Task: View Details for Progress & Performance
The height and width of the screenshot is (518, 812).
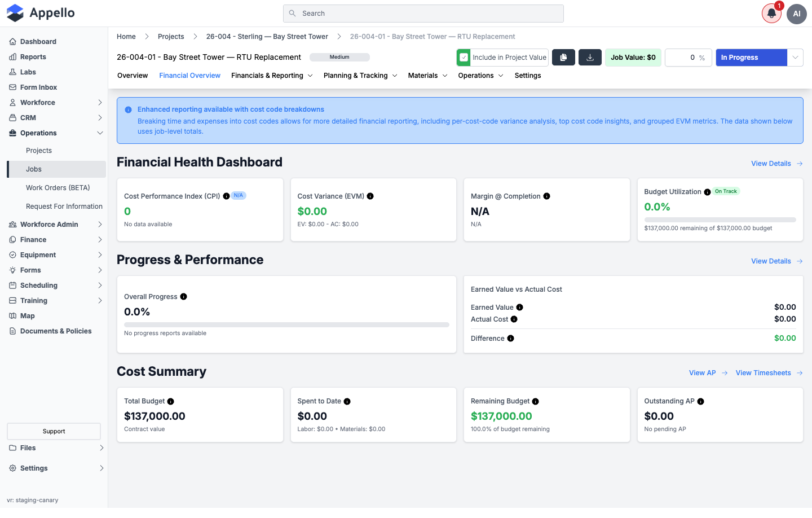Action: tap(777, 261)
